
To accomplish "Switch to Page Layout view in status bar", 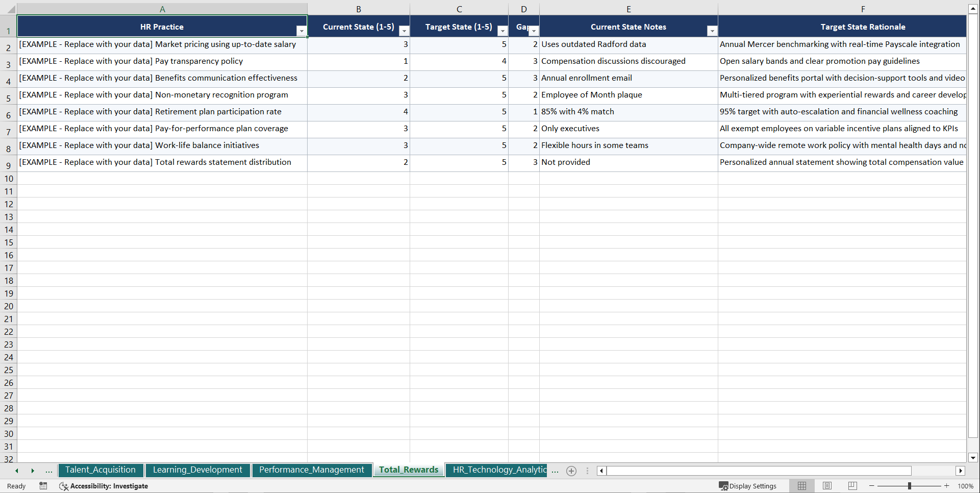I will coord(827,486).
